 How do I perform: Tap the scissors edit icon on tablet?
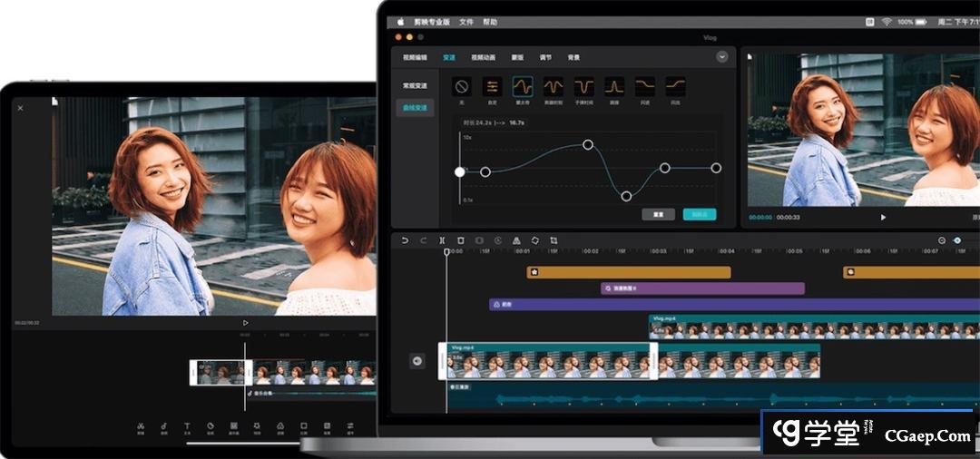(x=141, y=425)
